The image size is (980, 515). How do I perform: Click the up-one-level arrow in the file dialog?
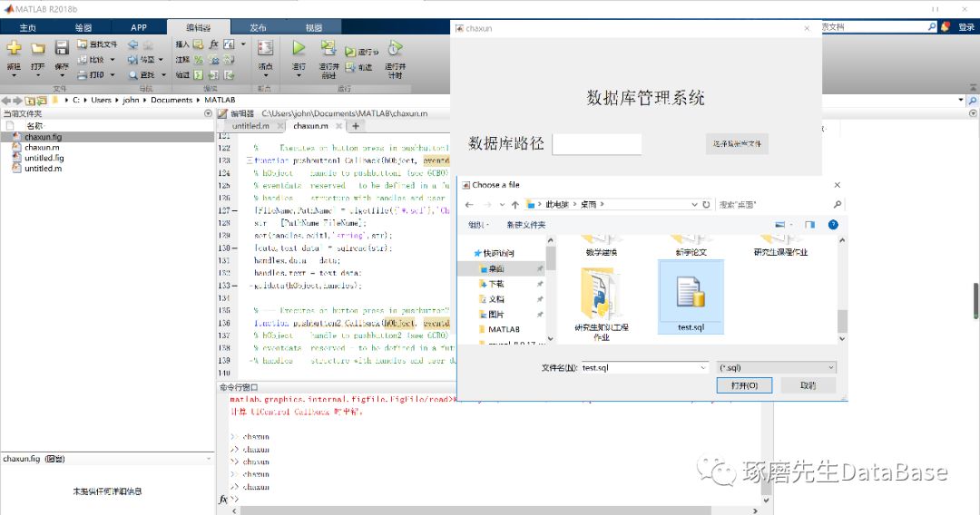[x=515, y=205]
